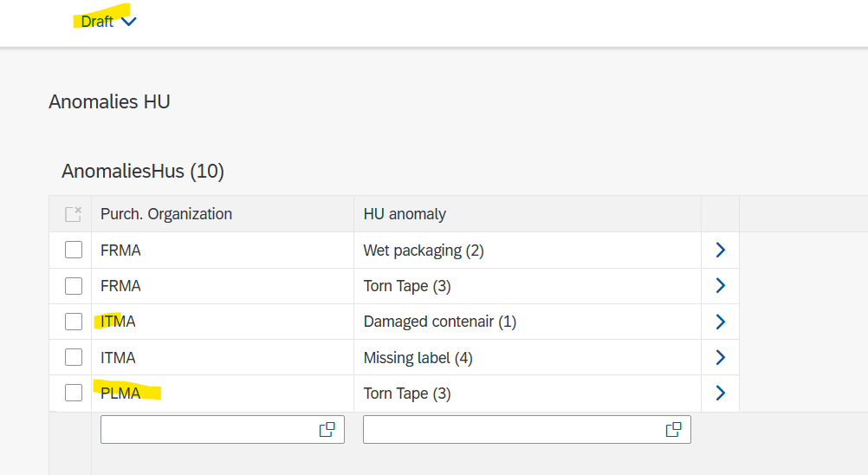Check the ITMA Damaged contenair row

click(74, 322)
